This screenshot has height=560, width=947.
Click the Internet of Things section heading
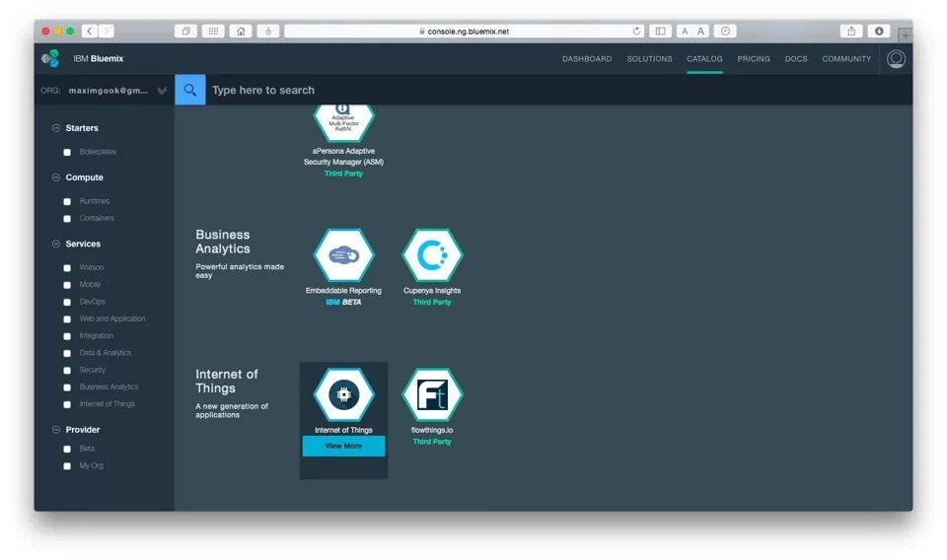pyautogui.click(x=227, y=381)
